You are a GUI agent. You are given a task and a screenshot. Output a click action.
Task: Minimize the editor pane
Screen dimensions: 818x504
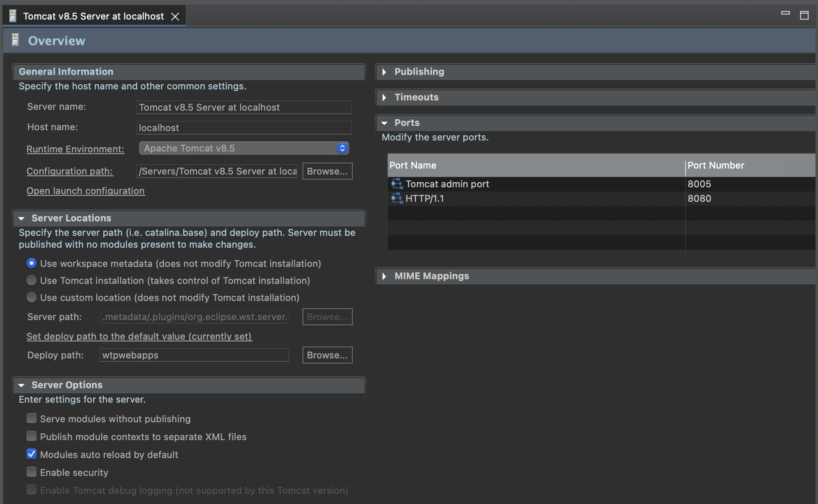(785, 14)
